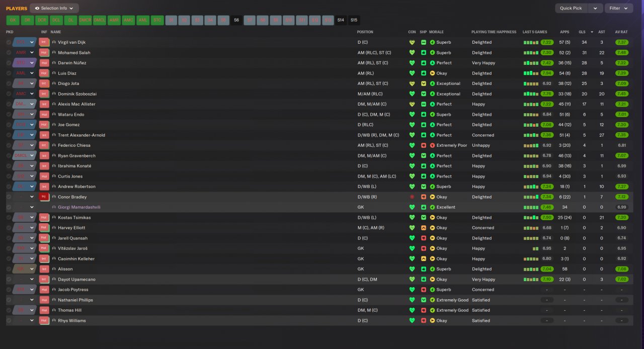Click the person icon beside Darwin Núñez
This screenshot has width=644, height=349.
coord(54,63)
